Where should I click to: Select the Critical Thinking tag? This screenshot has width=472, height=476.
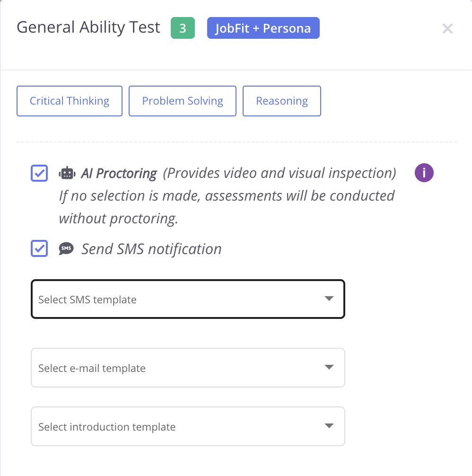(x=70, y=101)
